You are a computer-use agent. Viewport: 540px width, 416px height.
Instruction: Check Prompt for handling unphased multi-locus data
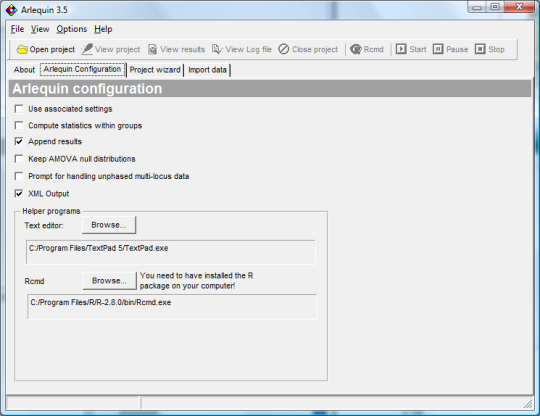tap(19, 176)
